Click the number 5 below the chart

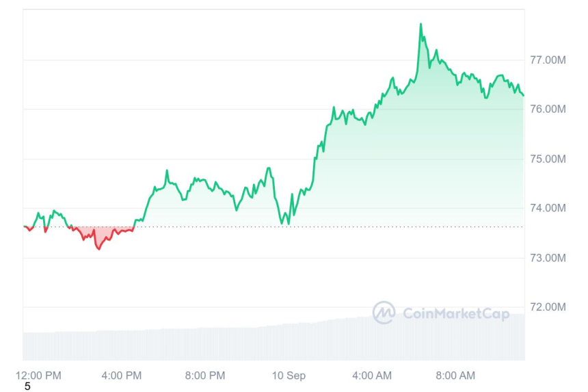27,387
